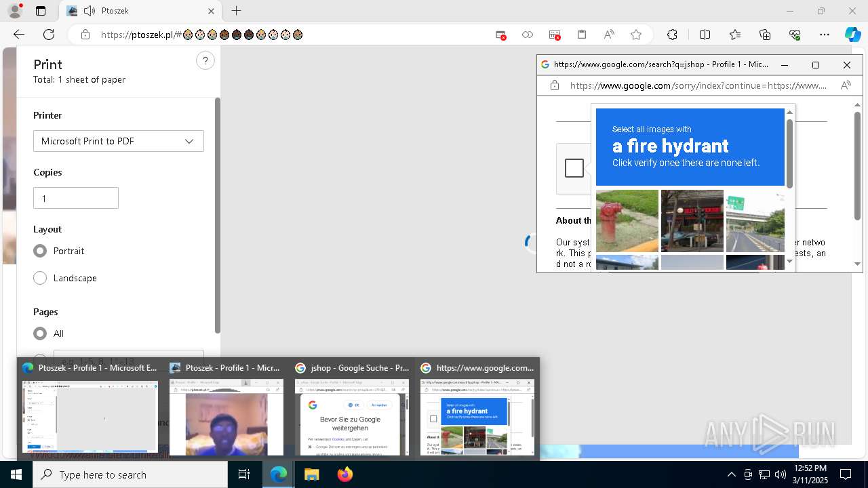Click lock icon in Google popup address bar
The height and width of the screenshot is (488, 868).
click(555, 85)
